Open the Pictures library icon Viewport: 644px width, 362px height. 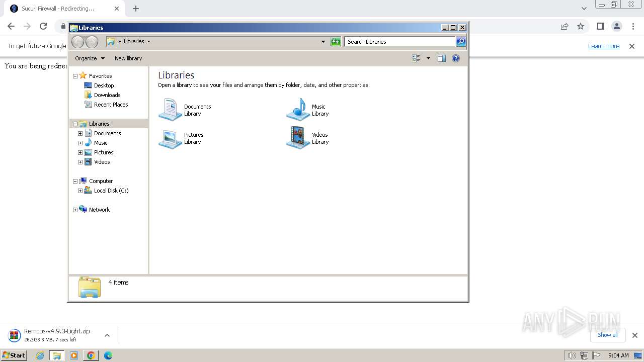coord(170,138)
